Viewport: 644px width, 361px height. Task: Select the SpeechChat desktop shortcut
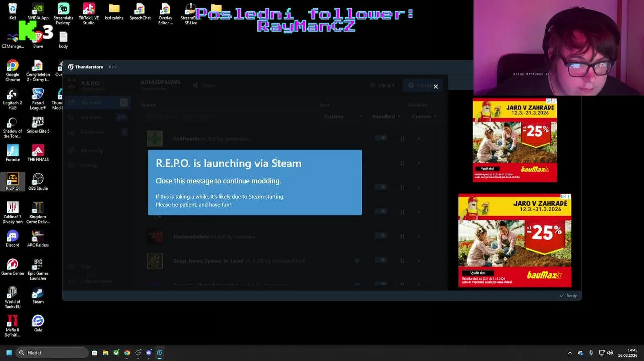(x=140, y=12)
